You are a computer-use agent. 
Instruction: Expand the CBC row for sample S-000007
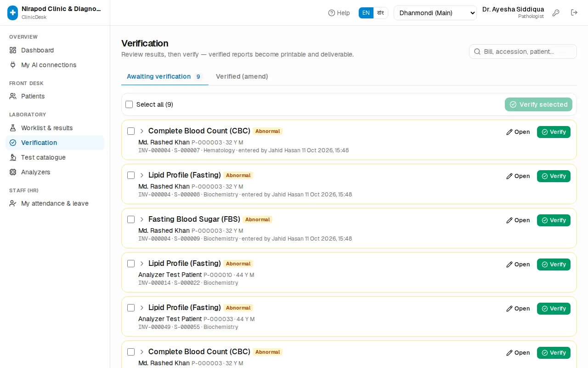pos(142,131)
